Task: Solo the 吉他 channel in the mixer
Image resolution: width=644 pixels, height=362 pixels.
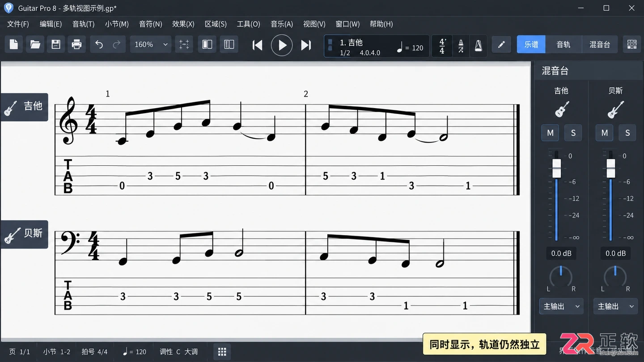Action: pyautogui.click(x=573, y=133)
